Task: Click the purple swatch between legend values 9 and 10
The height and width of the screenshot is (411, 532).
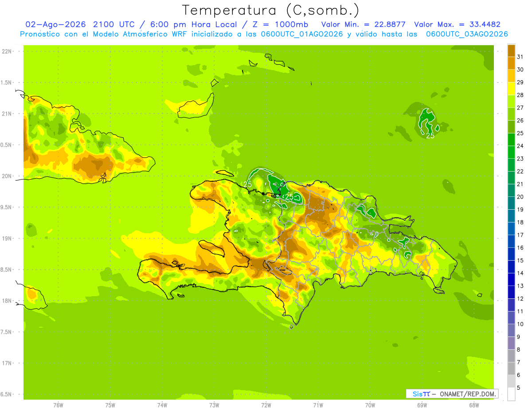Action: coord(511,330)
